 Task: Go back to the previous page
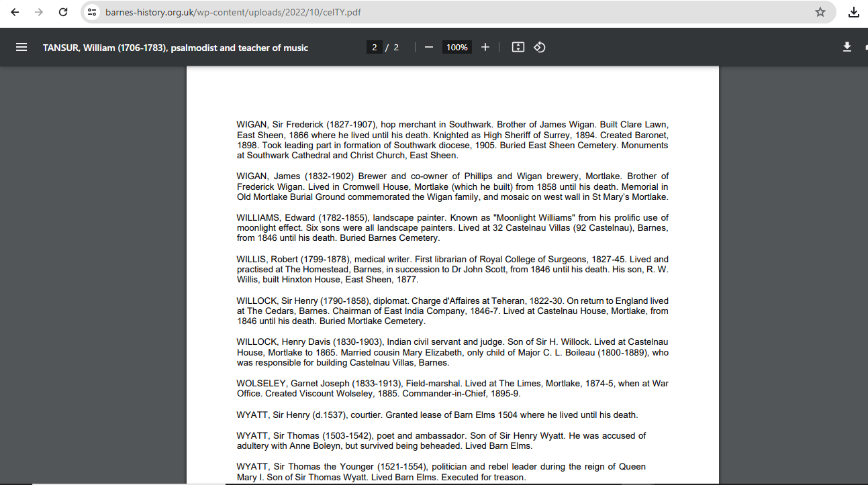(15, 12)
